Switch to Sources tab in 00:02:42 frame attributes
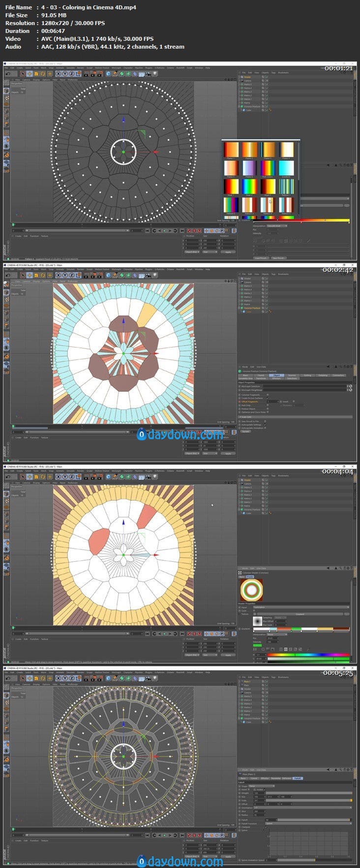The width and height of the screenshot is (360, 868). [292, 376]
